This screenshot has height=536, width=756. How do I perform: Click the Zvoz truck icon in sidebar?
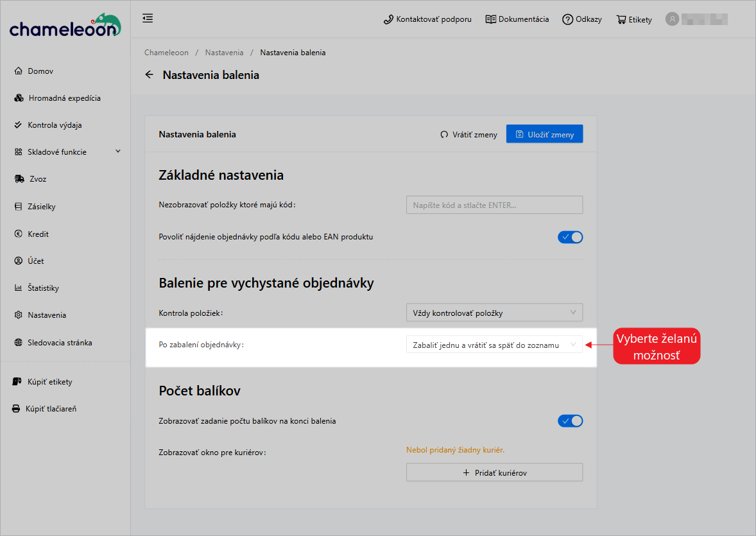[x=19, y=179]
